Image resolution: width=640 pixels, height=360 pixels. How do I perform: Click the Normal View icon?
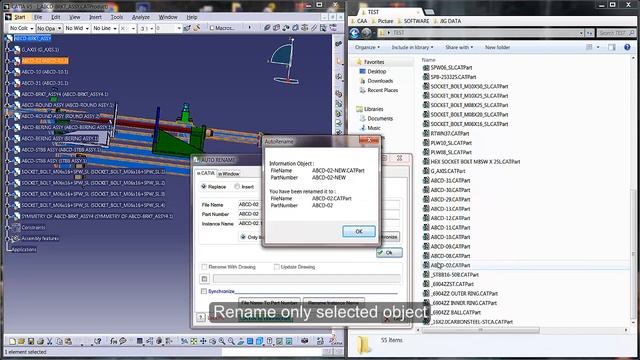(240, 341)
